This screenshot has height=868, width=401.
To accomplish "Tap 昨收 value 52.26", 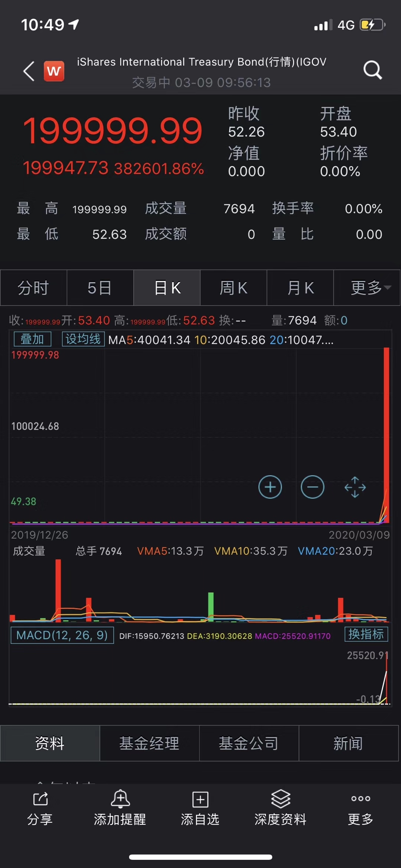I will [x=246, y=132].
